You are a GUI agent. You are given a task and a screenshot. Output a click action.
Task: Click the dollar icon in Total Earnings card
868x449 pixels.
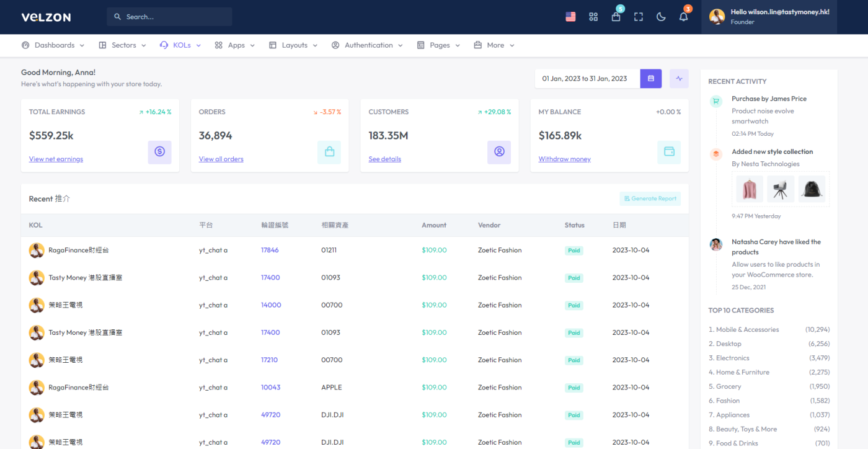click(x=159, y=152)
